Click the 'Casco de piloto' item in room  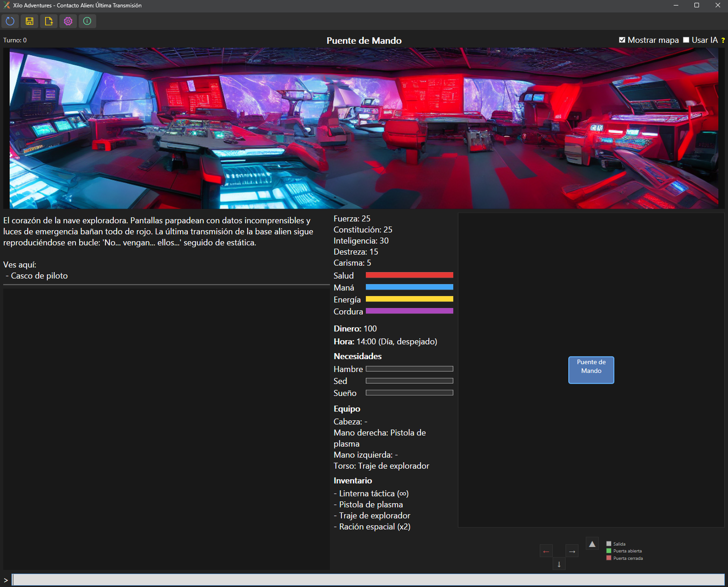[39, 276]
